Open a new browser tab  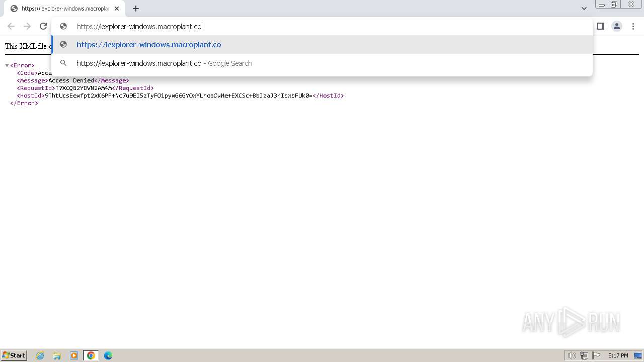coord(136,9)
